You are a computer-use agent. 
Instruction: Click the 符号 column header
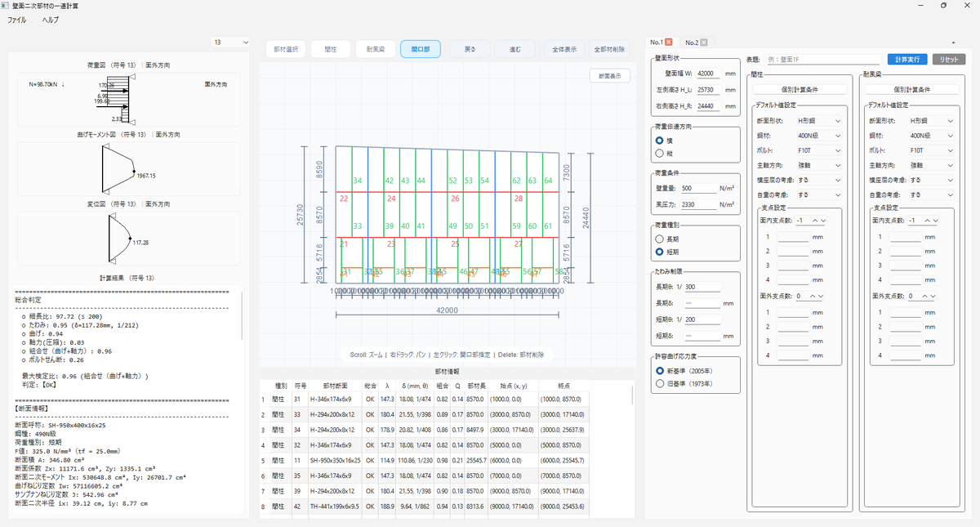[301, 384]
